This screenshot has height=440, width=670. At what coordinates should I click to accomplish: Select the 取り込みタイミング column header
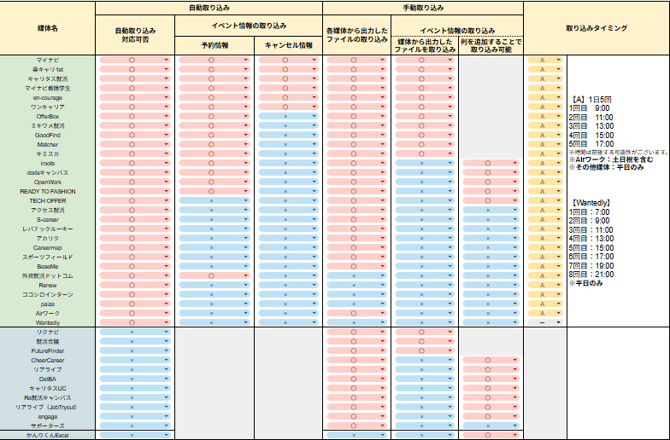tap(596, 29)
